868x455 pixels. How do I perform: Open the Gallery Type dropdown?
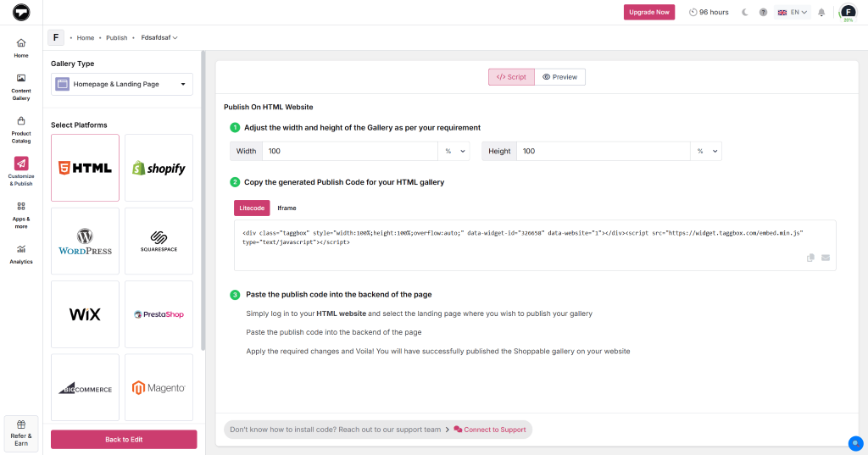pos(122,84)
